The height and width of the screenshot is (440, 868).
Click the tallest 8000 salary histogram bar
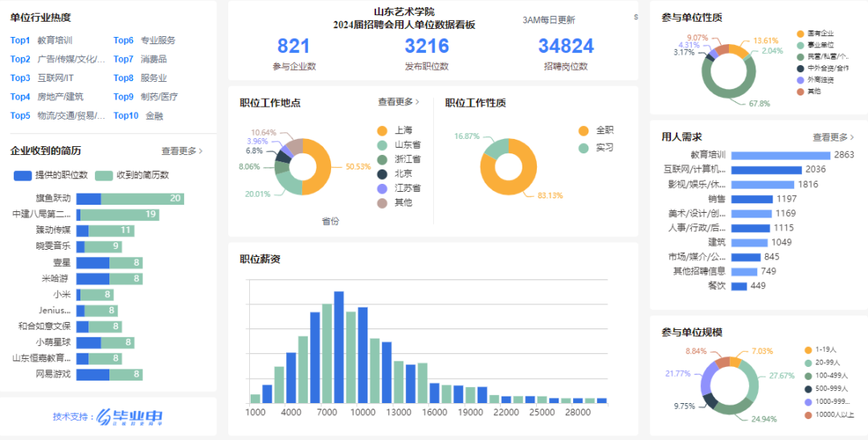(339, 347)
